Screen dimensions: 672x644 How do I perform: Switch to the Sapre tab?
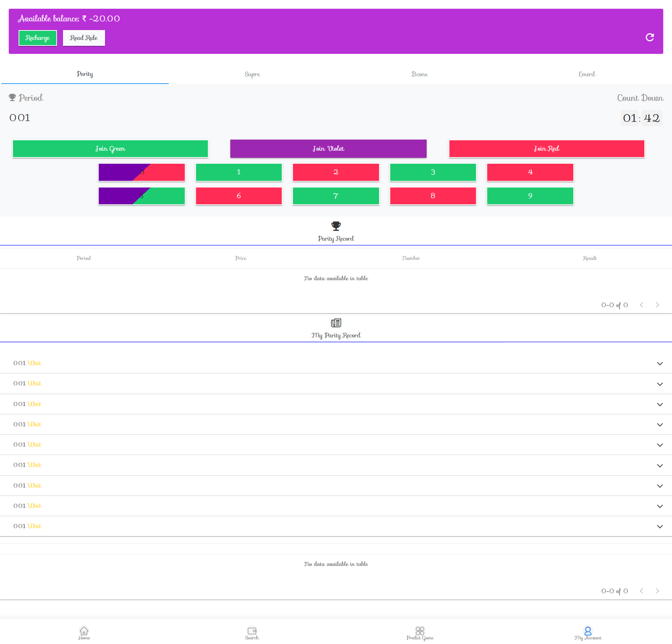(252, 74)
